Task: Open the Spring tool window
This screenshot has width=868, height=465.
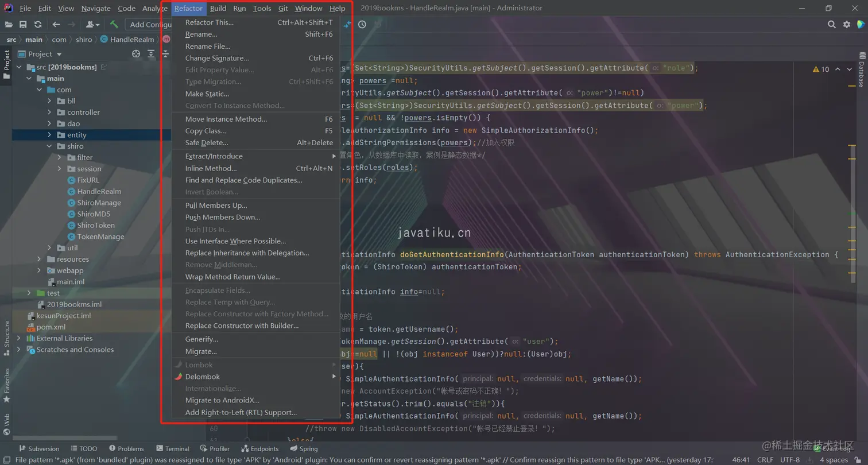Action: (x=304, y=449)
